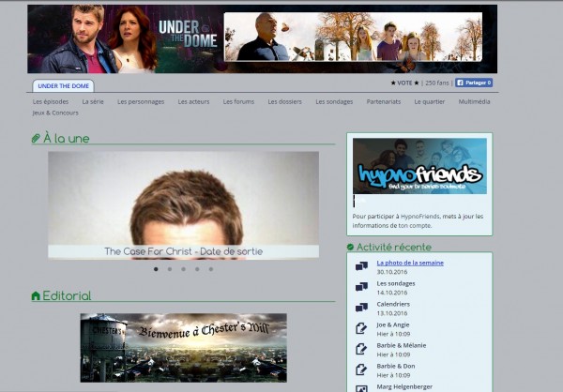Select the third carousel dot
563x392 pixels.
184,269
